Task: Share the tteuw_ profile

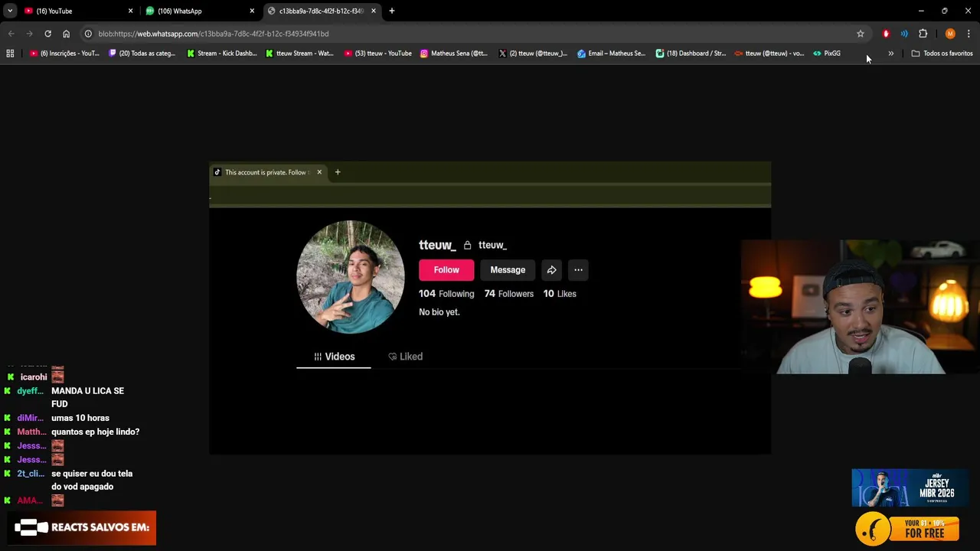Action: 551,270
